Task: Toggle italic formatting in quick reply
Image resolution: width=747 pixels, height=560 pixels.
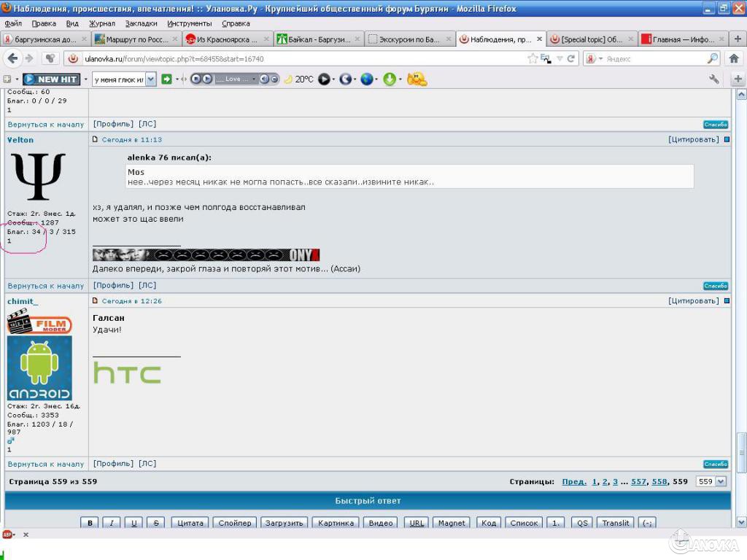Action: pyautogui.click(x=112, y=523)
